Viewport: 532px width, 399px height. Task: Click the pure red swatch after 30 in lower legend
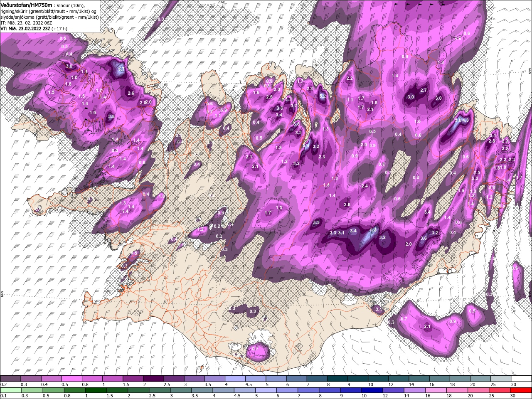(x=521, y=390)
